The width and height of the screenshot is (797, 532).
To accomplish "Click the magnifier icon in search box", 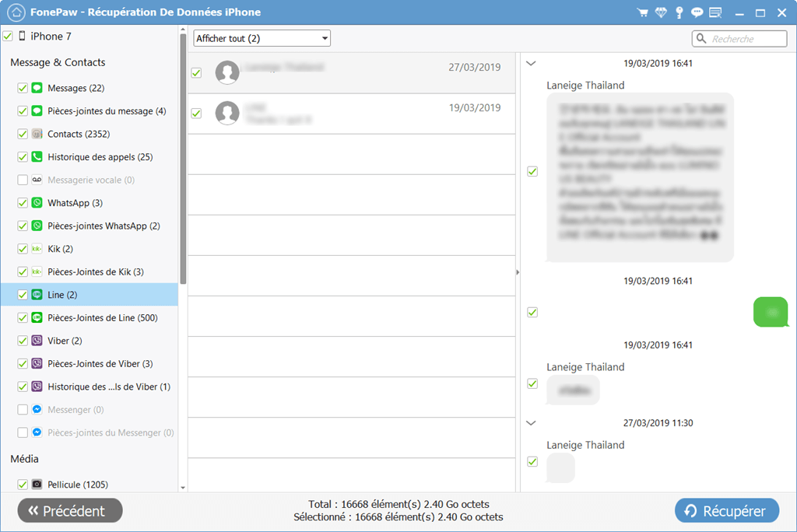I will coord(701,39).
